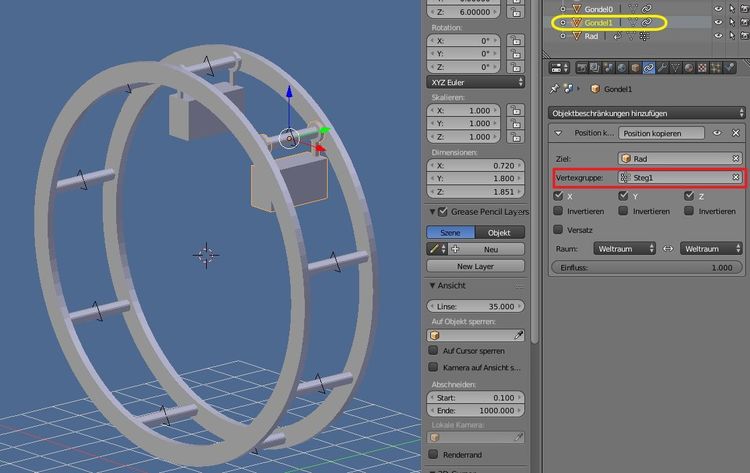Clear the Vertexgruppe Steg1 field
Screen dimensions: 750x473
(x=736, y=177)
